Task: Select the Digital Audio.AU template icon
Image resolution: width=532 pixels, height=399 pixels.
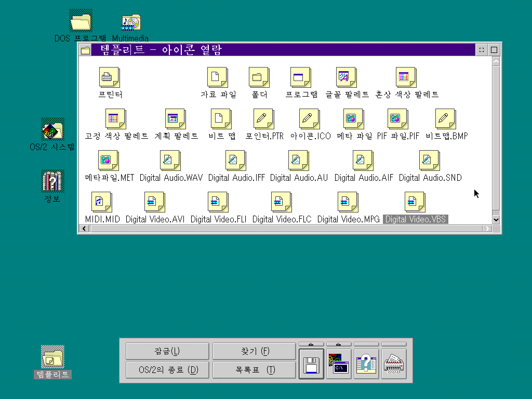Action: tap(299, 161)
